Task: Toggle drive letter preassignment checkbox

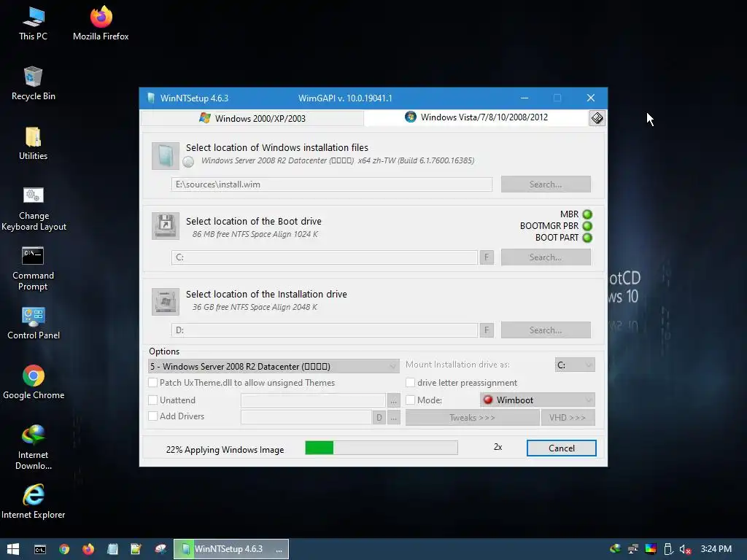Action: (x=410, y=382)
